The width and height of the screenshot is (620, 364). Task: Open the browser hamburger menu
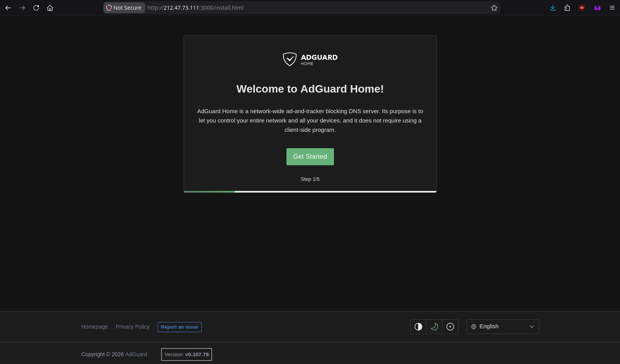coord(612,8)
